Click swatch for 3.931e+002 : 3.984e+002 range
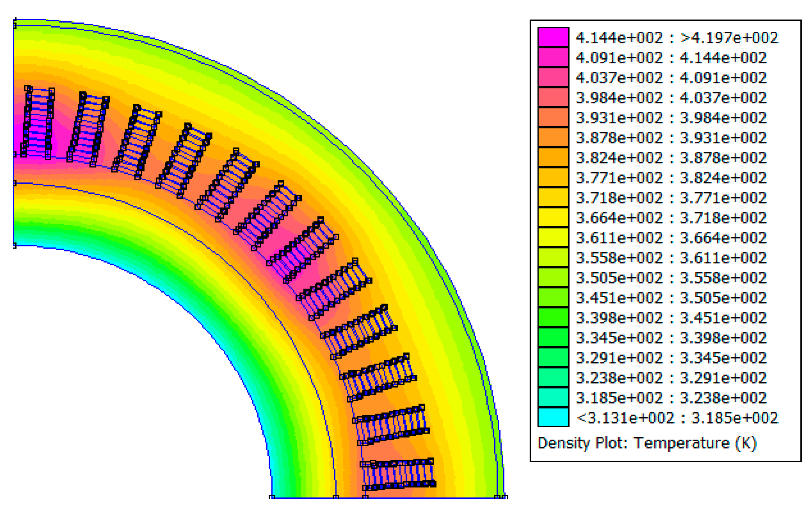The width and height of the screenshot is (812, 514). (x=553, y=117)
